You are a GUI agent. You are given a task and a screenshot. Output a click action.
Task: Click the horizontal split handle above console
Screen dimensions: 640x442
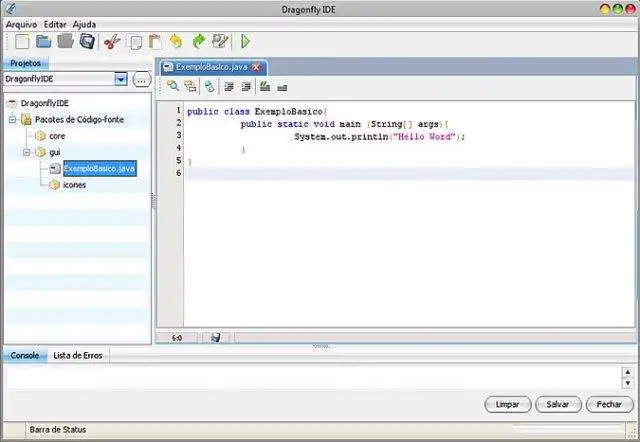tap(321, 346)
